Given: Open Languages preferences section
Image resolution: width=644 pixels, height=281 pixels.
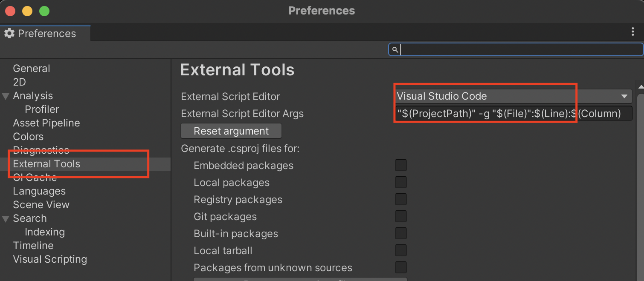Looking at the screenshot, I should pos(39,191).
